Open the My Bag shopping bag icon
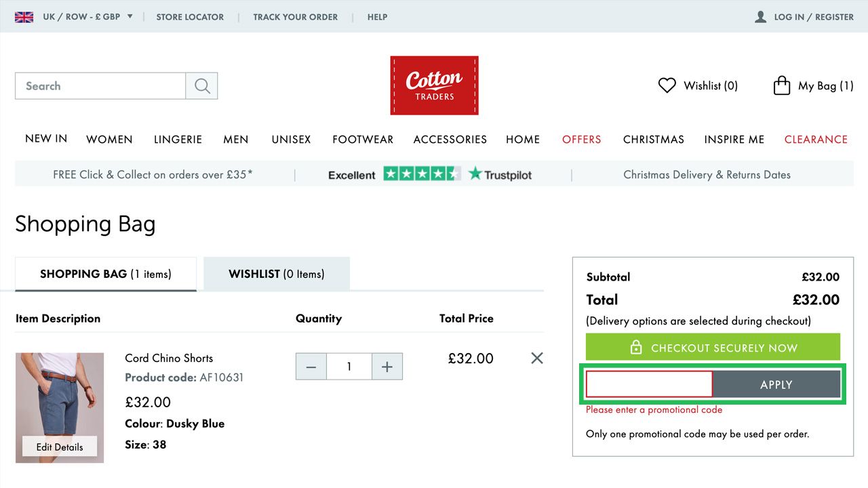Screen dimensions: 868x488 [782, 85]
